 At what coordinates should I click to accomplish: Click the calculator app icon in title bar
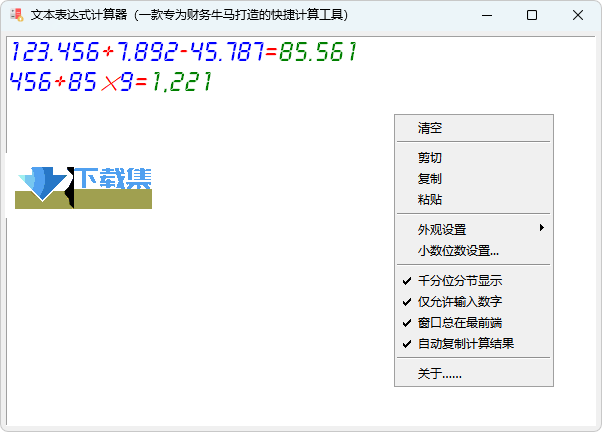point(16,15)
